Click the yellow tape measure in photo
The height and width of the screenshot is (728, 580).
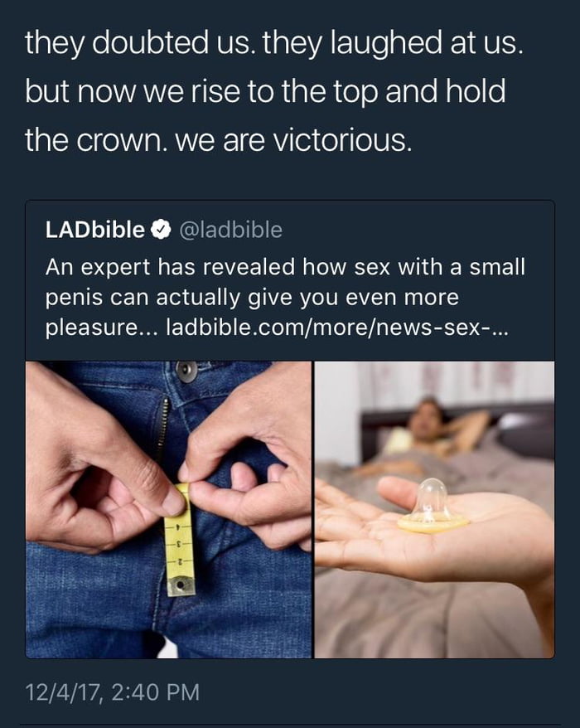180,540
